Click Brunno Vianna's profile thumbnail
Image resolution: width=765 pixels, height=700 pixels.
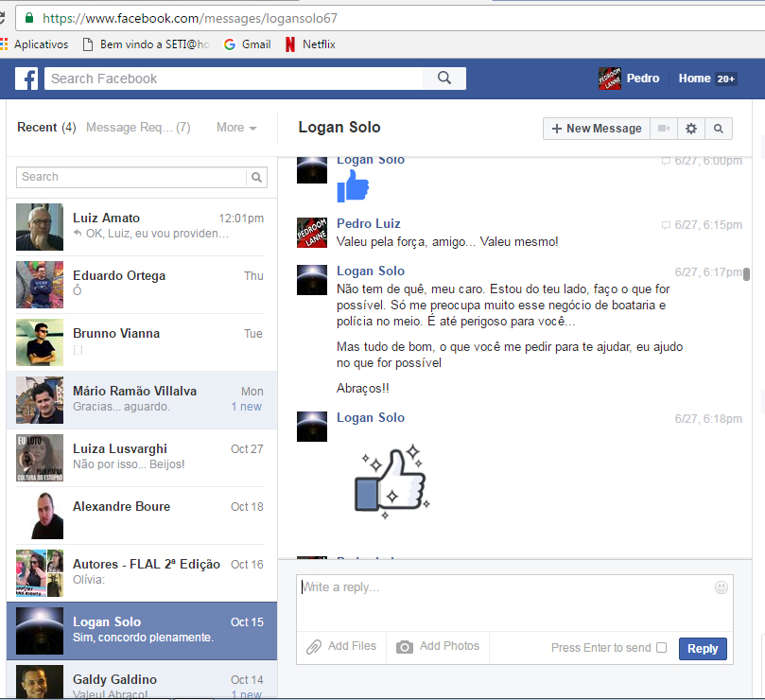[40, 342]
